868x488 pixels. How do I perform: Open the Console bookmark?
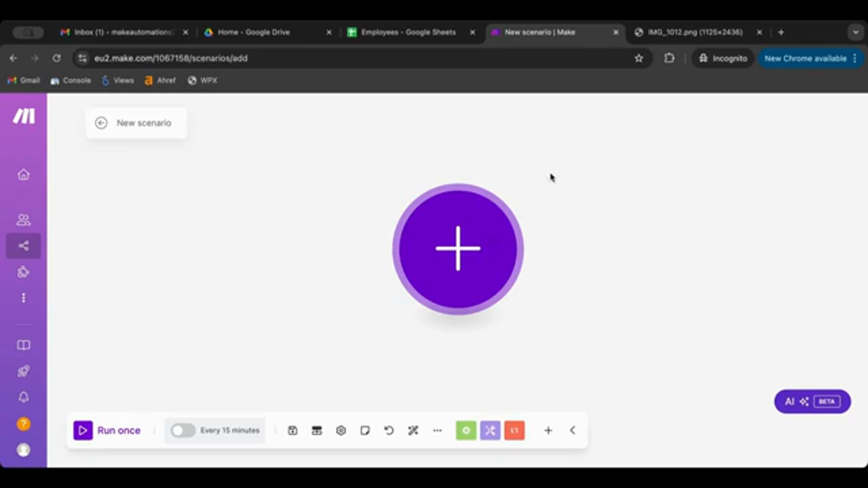click(x=71, y=80)
